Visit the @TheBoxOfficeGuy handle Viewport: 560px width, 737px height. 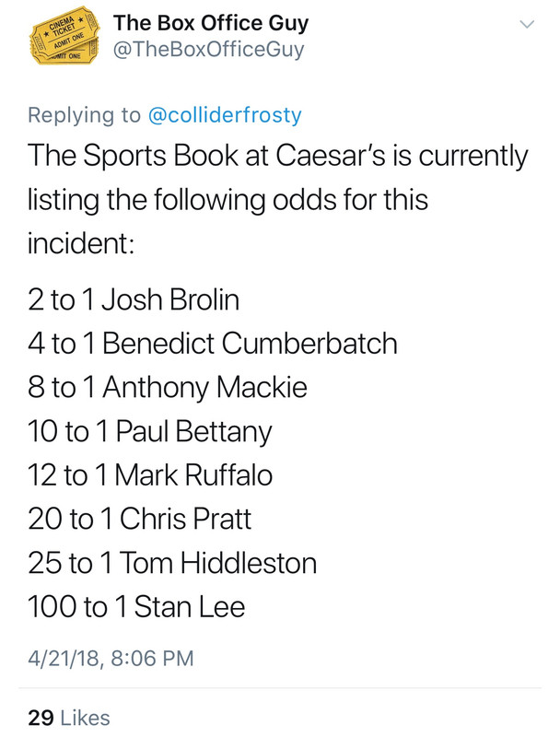pyautogui.click(x=208, y=50)
